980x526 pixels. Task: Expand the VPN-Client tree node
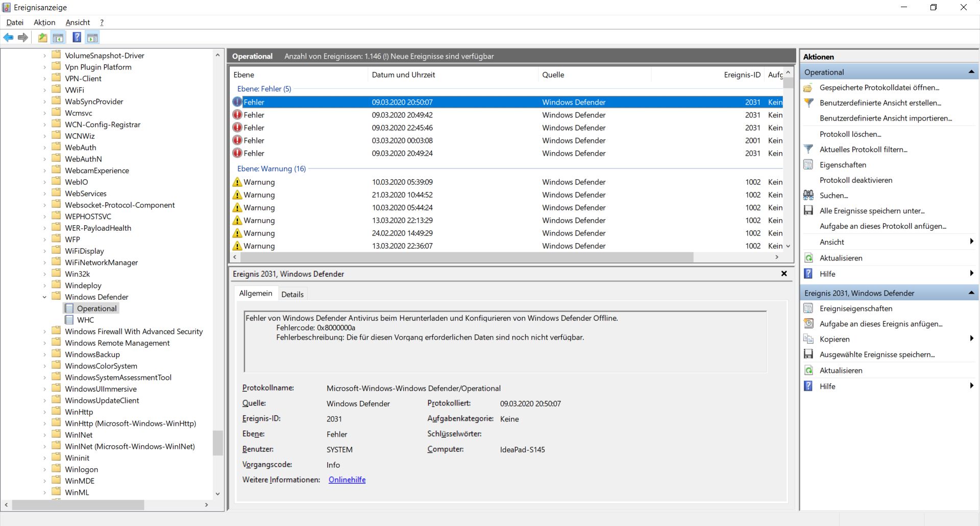tap(44, 78)
